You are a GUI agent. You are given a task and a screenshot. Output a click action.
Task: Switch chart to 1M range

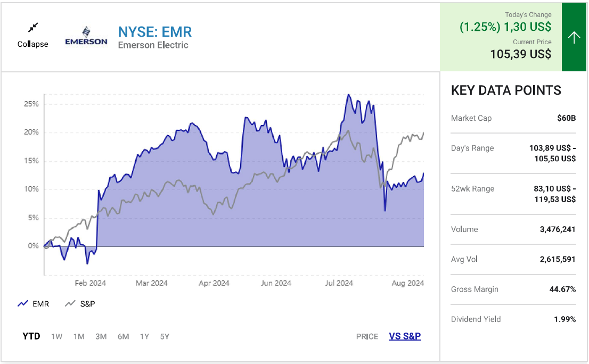pyautogui.click(x=79, y=336)
